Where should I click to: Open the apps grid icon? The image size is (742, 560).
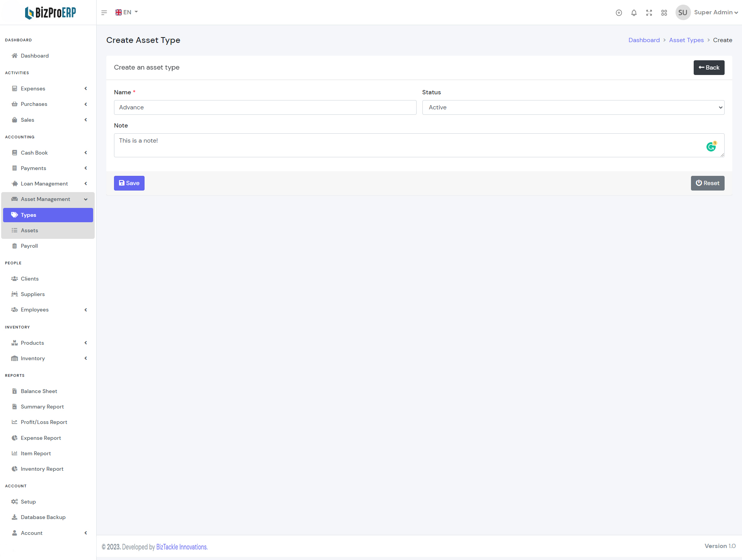click(x=664, y=13)
